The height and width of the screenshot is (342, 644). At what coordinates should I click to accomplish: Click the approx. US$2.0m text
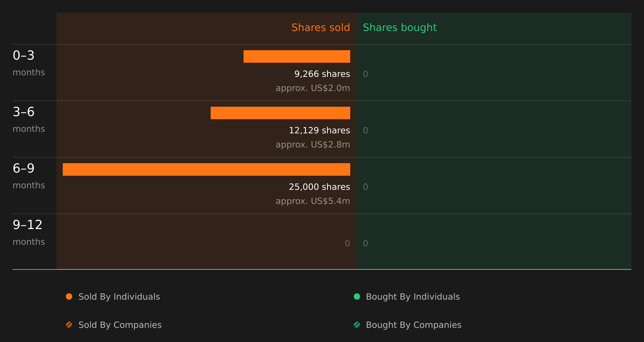point(313,88)
